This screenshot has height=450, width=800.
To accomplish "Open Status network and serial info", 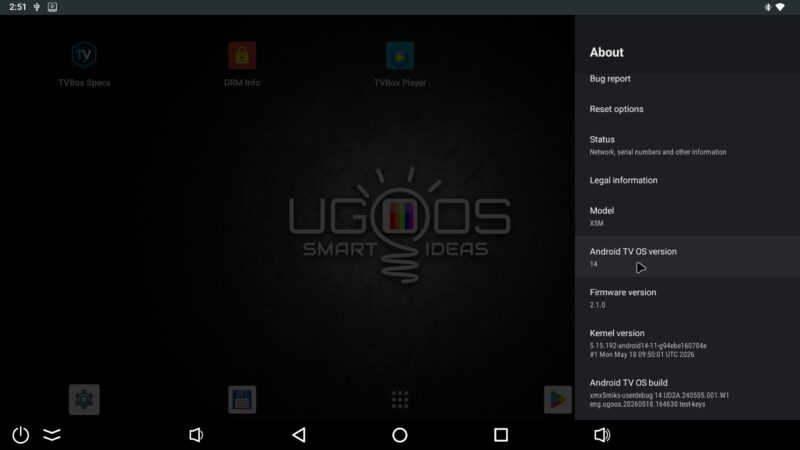I will (687, 145).
